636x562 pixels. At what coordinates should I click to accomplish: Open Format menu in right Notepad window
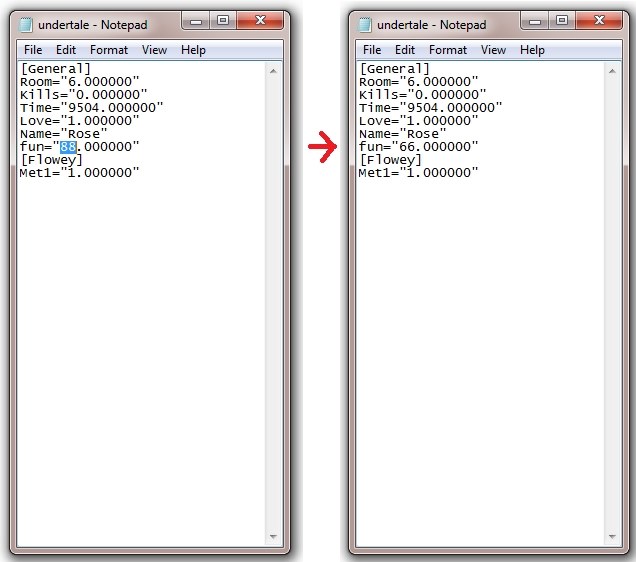click(448, 50)
